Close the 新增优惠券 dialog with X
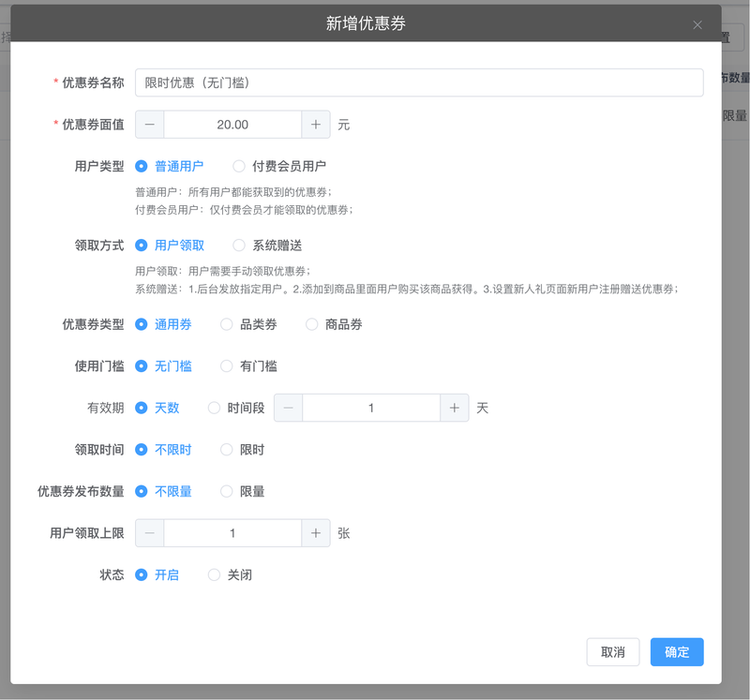This screenshot has height=700, width=750. pyautogui.click(x=697, y=25)
